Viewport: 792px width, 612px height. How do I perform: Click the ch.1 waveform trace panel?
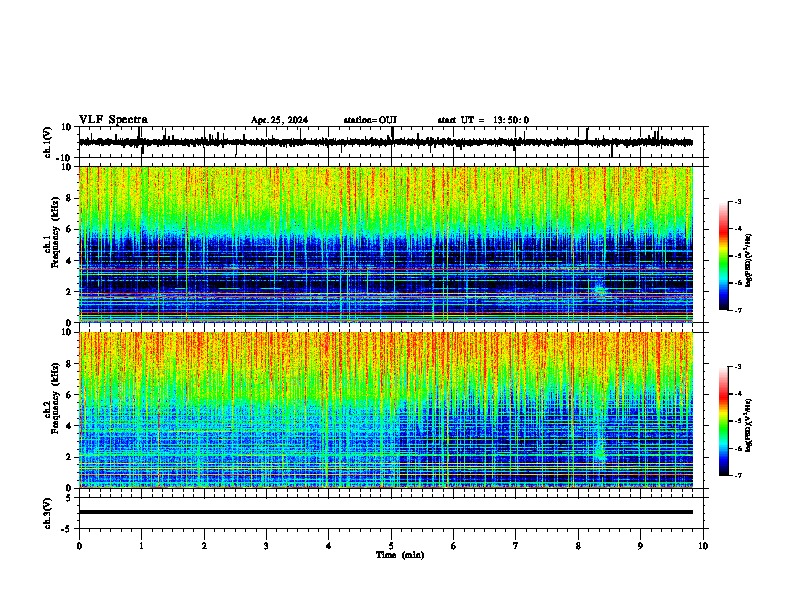pos(393,142)
